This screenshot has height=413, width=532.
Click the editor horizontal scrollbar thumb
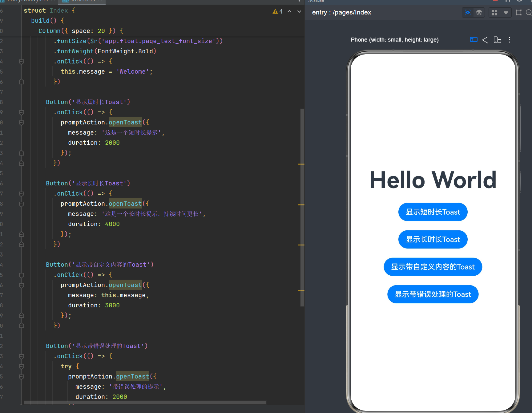(145, 403)
